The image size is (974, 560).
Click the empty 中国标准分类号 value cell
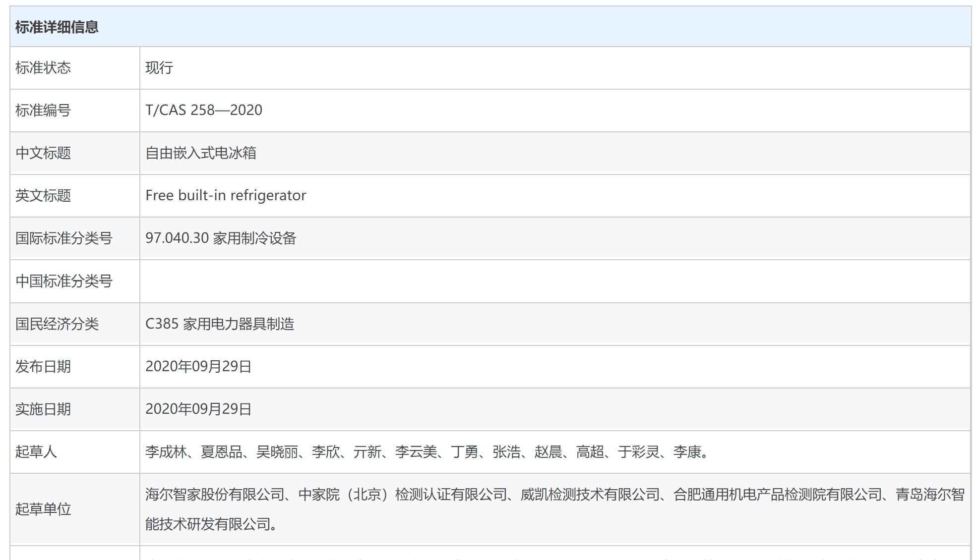[554, 281]
